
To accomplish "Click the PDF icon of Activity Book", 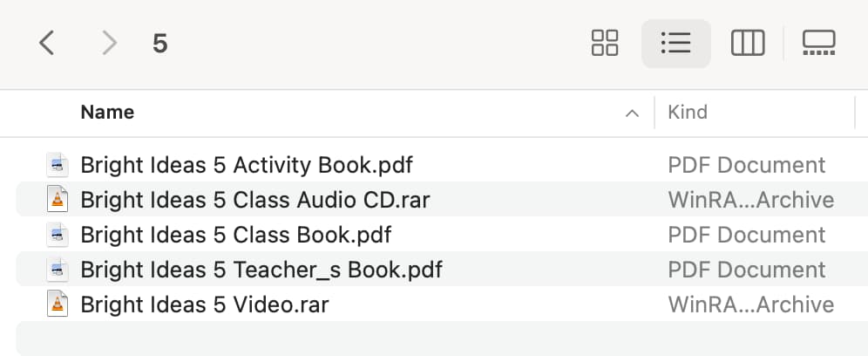I will click(x=58, y=165).
